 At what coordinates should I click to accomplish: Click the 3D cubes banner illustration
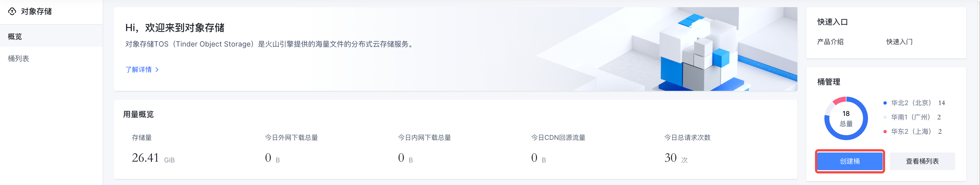696,53
